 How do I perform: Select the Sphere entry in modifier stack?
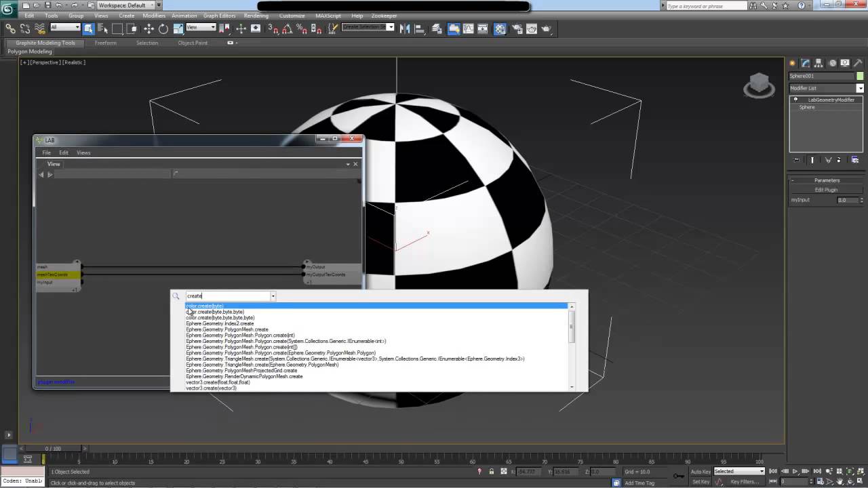coord(807,107)
